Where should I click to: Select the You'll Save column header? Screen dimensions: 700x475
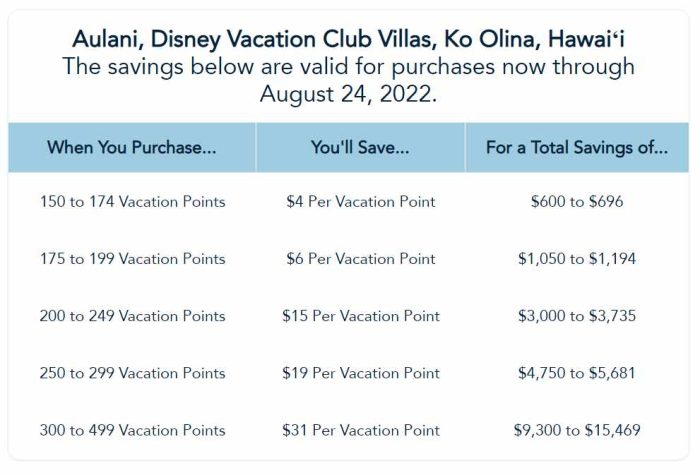pyautogui.click(x=360, y=148)
